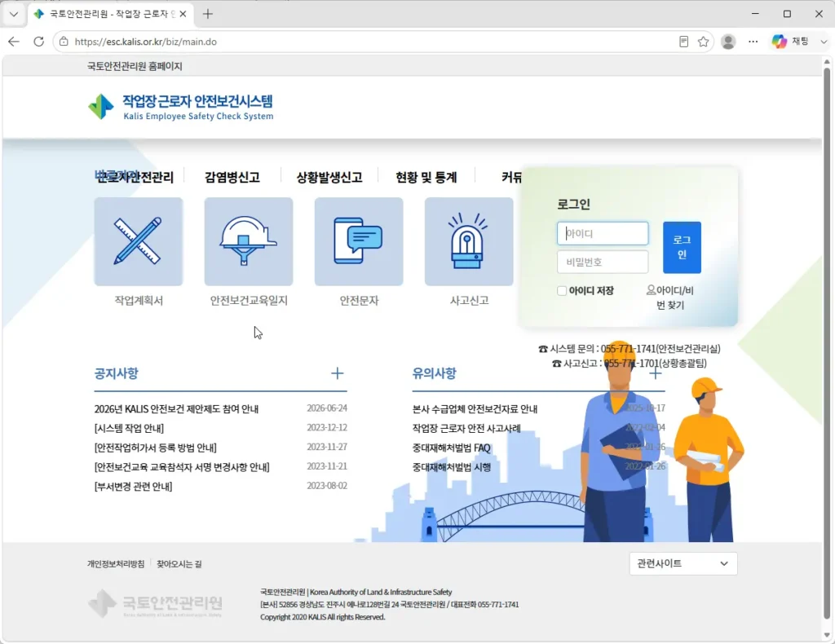Open notice [부서변경 관련 안내]

133,487
